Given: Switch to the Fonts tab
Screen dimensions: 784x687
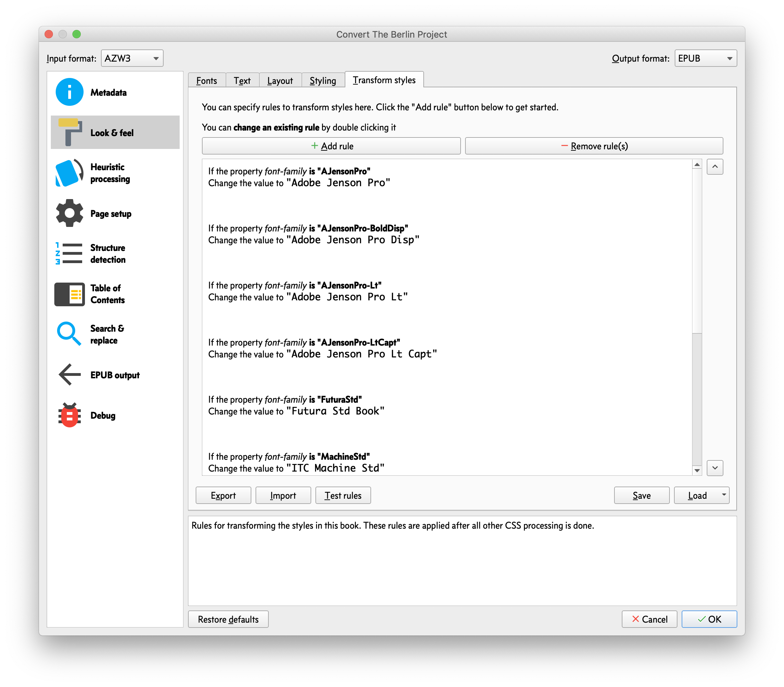Looking at the screenshot, I should (206, 80).
